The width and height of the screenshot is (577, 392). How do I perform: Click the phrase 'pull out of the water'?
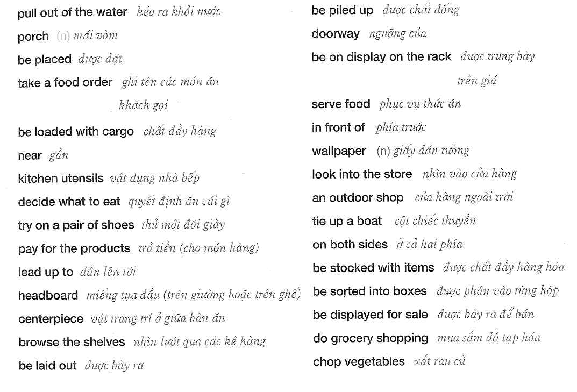click(x=72, y=12)
